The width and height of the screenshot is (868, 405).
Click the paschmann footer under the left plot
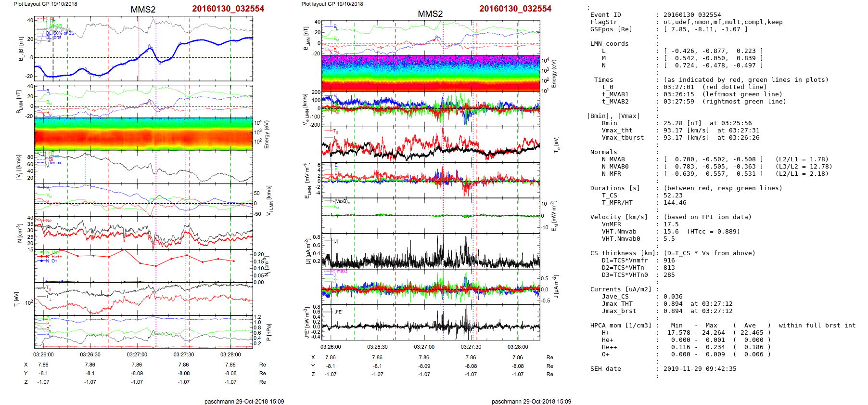pos(244,402)
